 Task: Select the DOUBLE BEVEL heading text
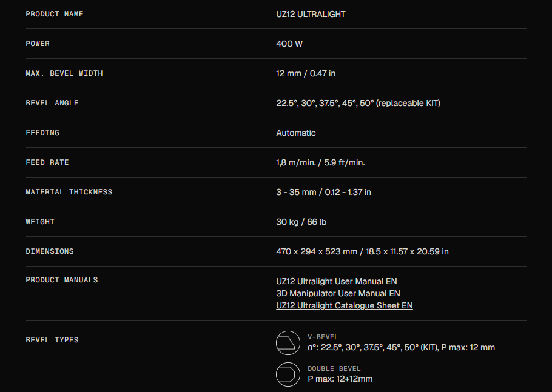coord(334,368)
